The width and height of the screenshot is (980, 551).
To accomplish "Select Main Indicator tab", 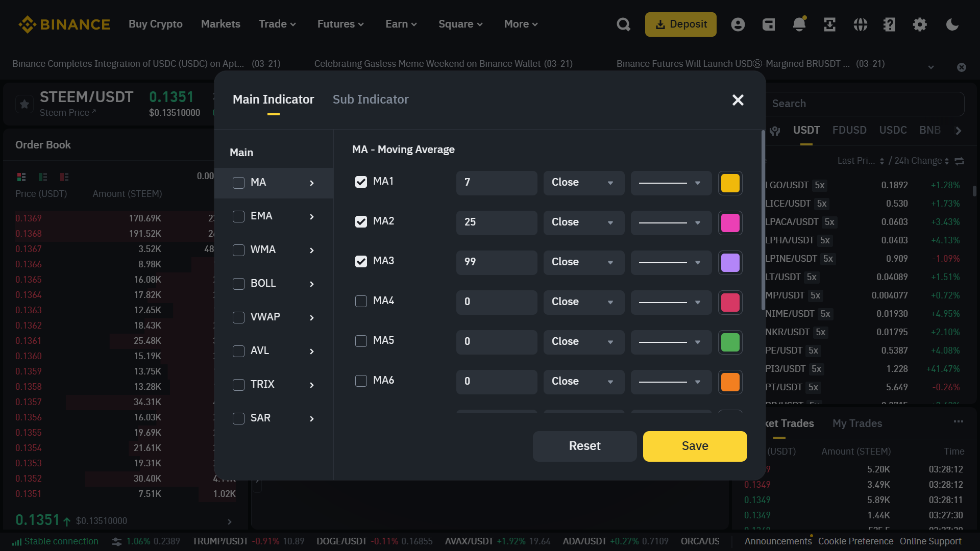I will point(273,100).
